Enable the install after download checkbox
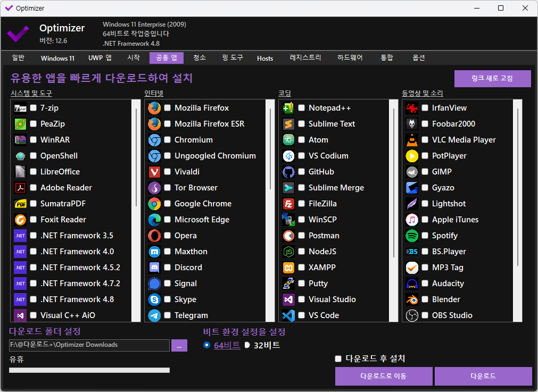The image size is (538, 392). click(338, 358)
